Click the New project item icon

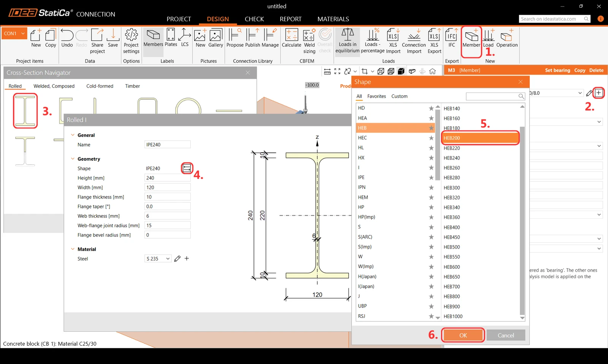pyautogui.click(x=36, y=38)
